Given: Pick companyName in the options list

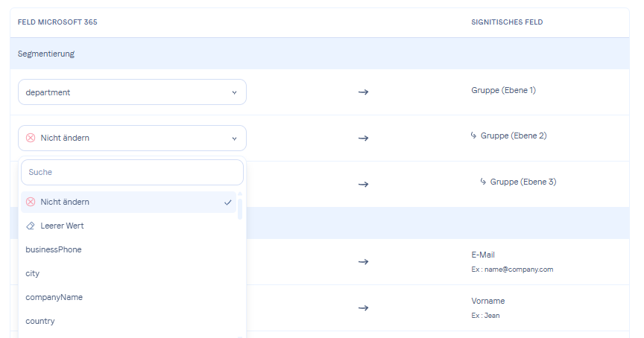Looking at the screenshot, I should [54, 297].
